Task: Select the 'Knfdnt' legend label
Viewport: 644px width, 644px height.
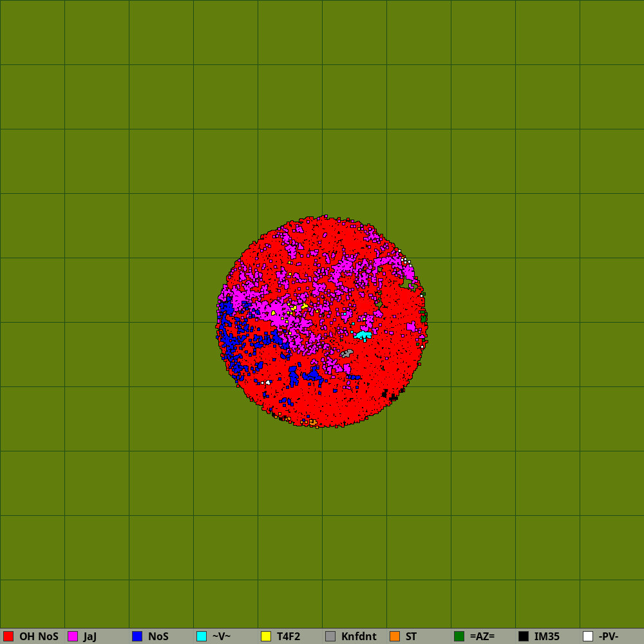Action: click(359, 636)
